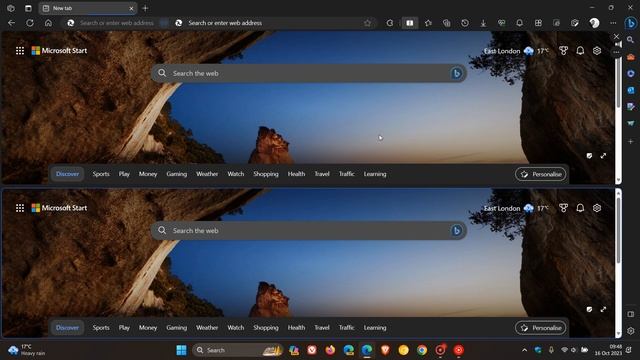This screenshot has width=640, height=360.
Task: Open East London weather in lower pane
Action: pyautogui.click(x=516, y=209)
